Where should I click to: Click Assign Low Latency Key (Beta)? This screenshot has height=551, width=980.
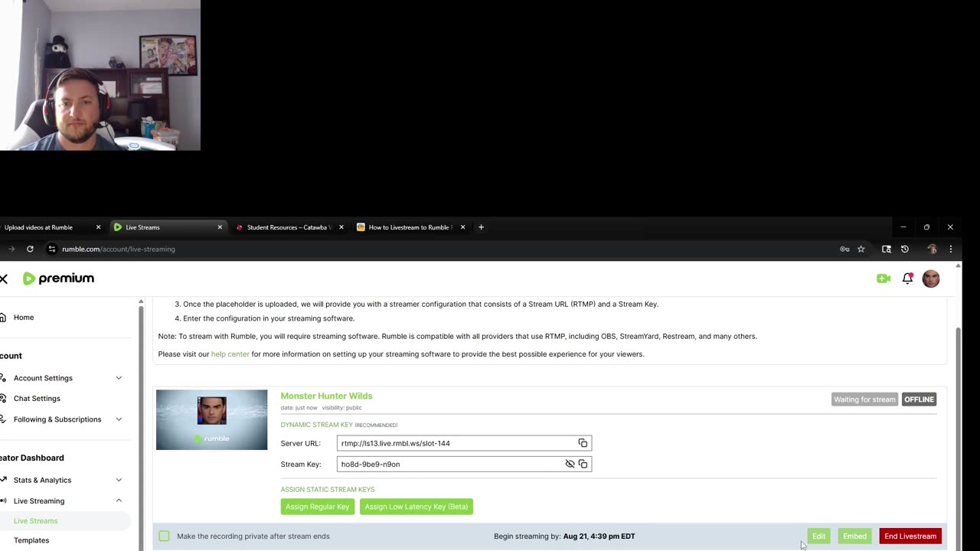point(416,507)
